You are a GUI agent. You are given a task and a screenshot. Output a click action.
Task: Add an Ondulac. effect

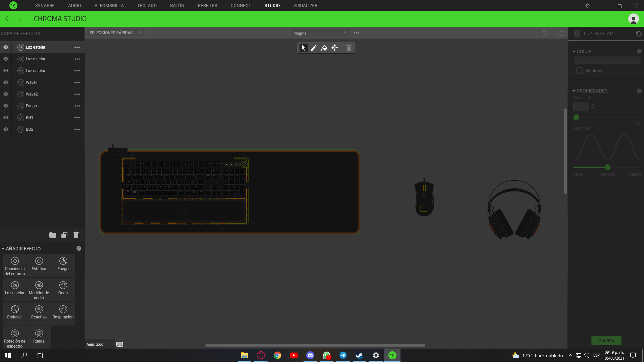[x=15, y=314]
